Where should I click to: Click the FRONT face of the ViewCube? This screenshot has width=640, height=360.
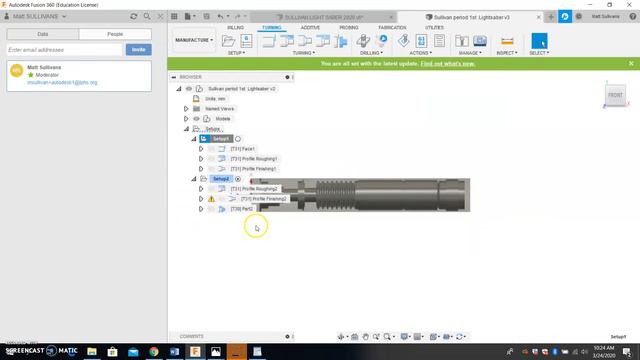pyautogui.click(x=615, y=95)
